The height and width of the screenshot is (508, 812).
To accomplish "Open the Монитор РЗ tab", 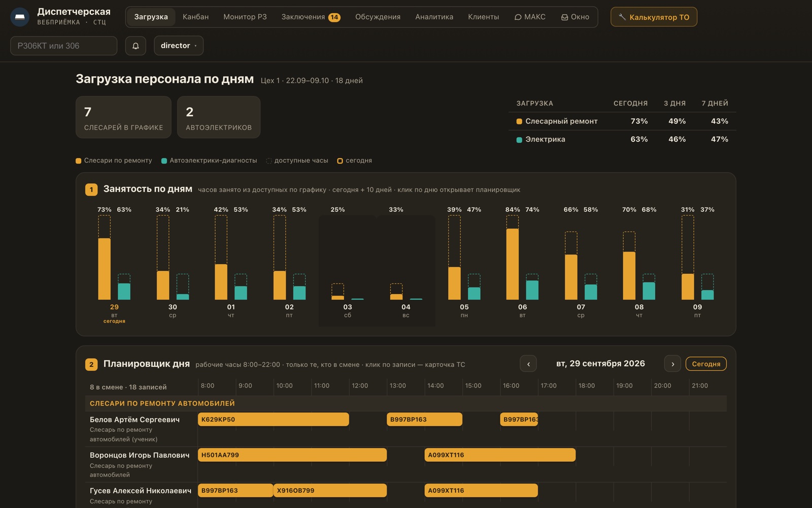I will tap(245, 17).
